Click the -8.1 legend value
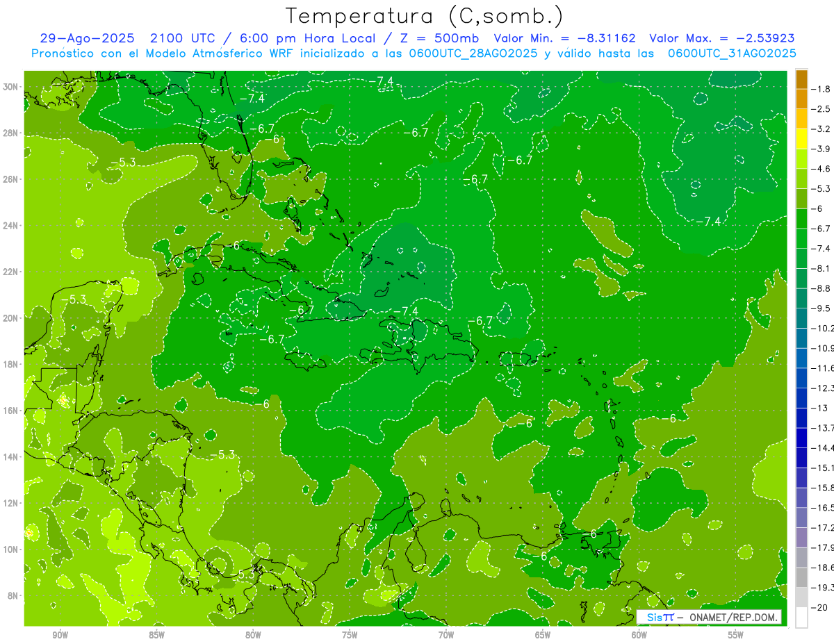 (821, 268)
